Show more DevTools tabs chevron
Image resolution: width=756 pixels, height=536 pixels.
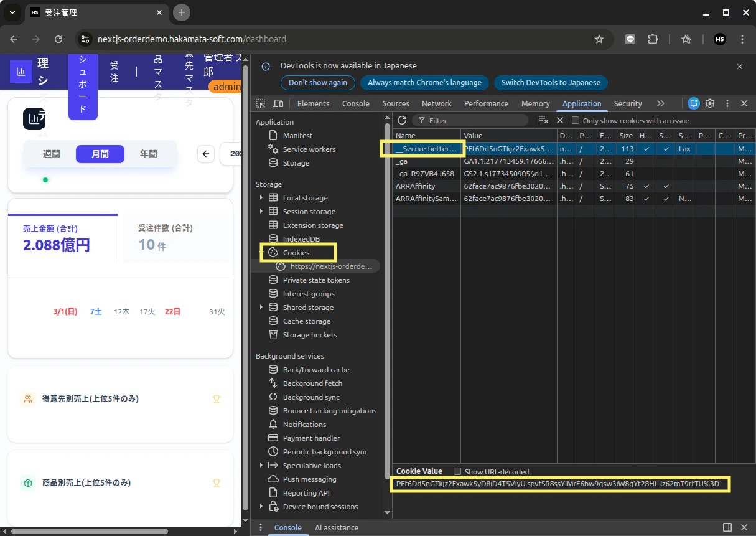point(661,103)
